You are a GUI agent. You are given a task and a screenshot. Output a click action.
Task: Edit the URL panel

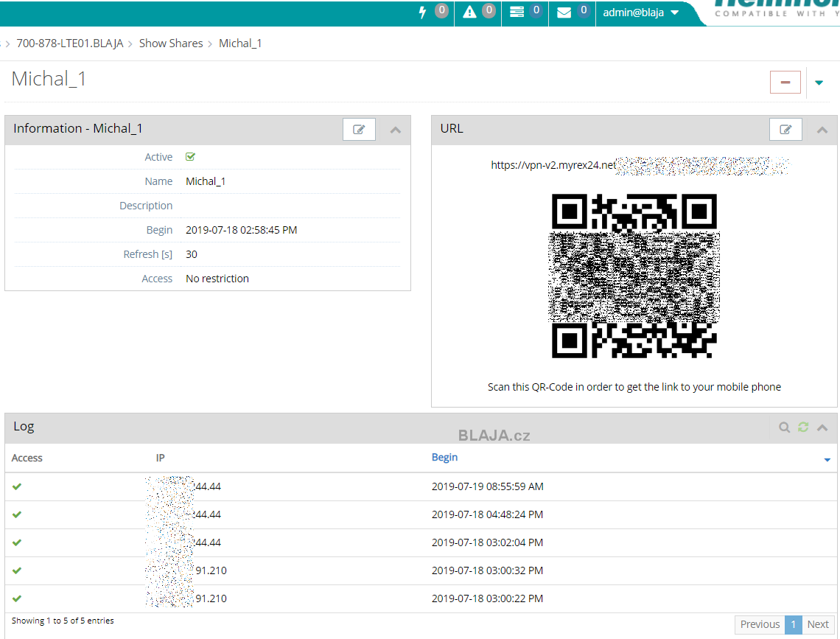tap(785, 129)
